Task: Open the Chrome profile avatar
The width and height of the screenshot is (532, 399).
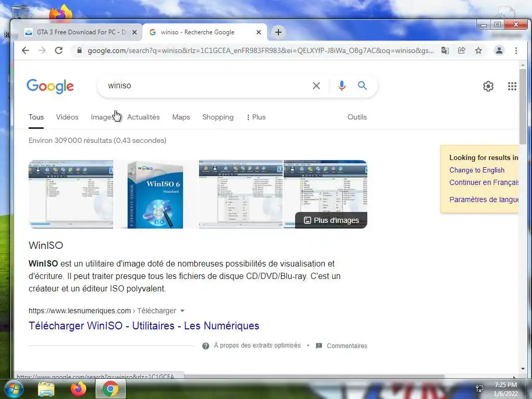Action: pyautogui.click(x=499, y=50)
